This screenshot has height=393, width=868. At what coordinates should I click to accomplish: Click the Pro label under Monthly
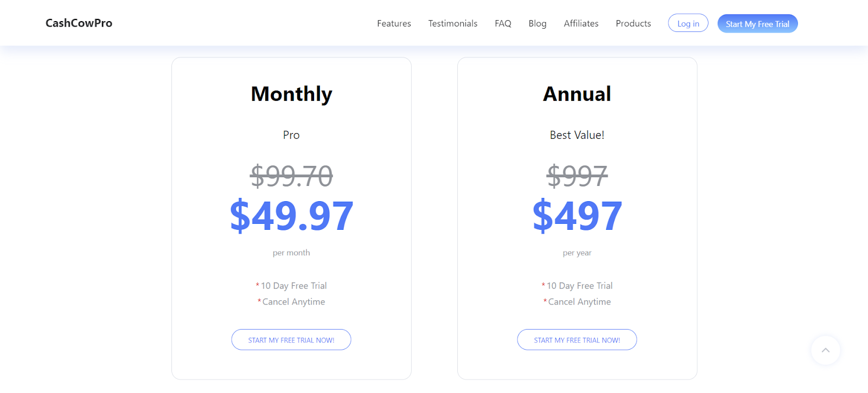tap(291, 135)
